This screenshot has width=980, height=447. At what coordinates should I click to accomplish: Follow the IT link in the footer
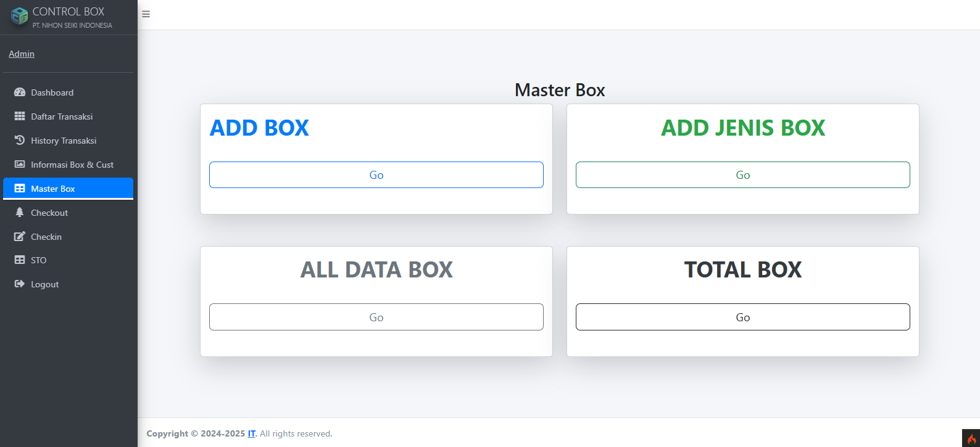pos(252,433)
